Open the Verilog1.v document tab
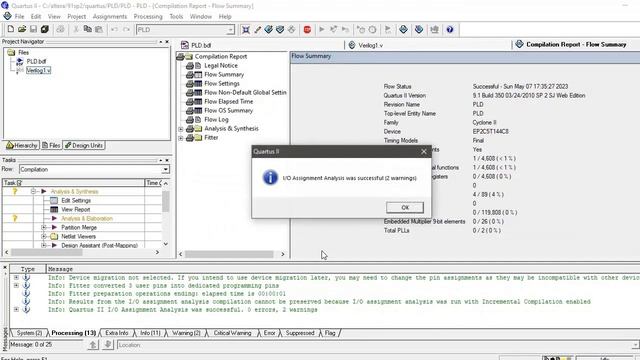The height and width of the screenshot is (360, 640). (371, 45)
